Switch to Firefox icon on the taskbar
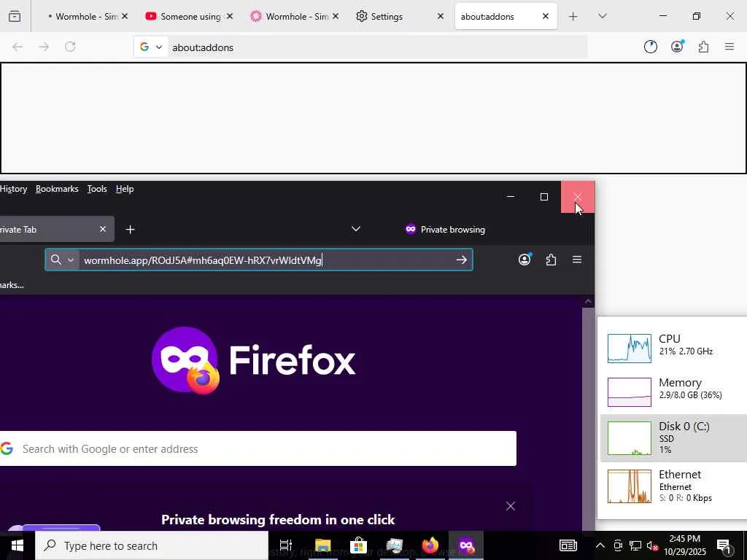 (430, 545)
